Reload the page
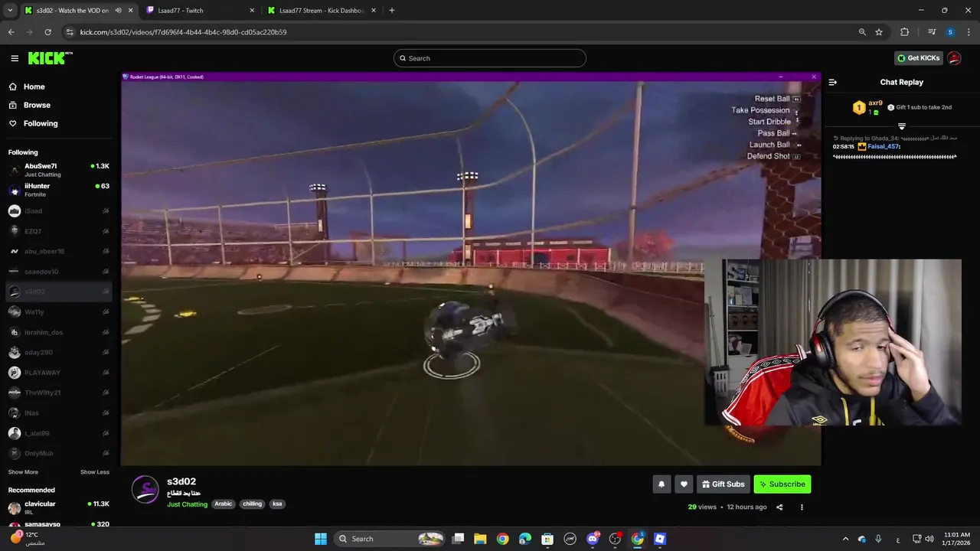The width and height of the screenshot is (980, 551). point(47,32)
